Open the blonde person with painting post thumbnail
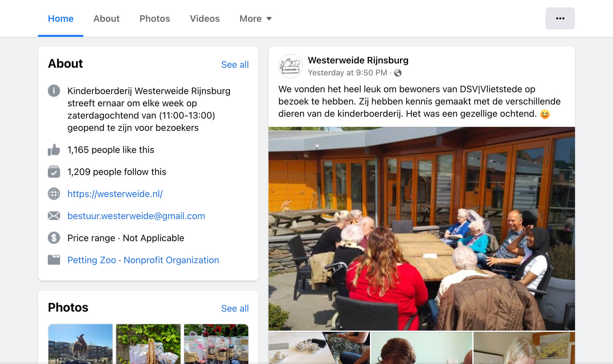 pos(524,348)
